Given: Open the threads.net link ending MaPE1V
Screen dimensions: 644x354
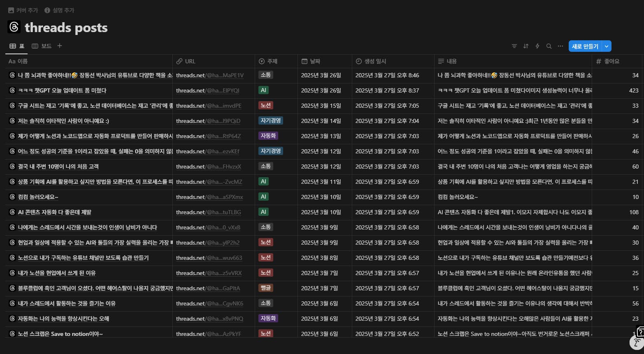Looking at the screenshot, I should point(210,75).
